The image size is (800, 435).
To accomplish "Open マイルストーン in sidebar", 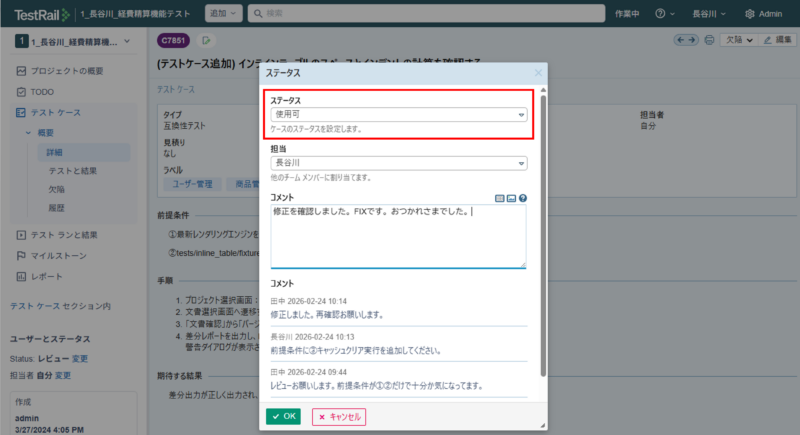I will (x=59, y=255).
